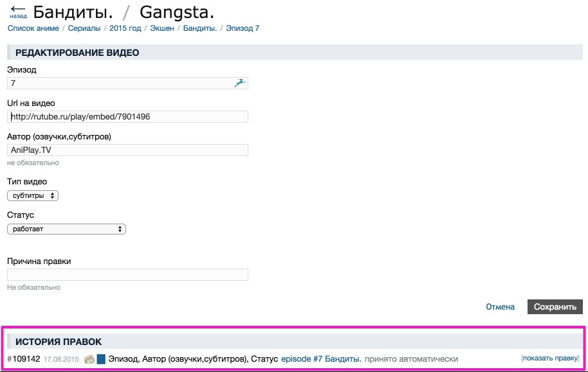Go to 'Список аниме' breadcrumb
The image size is (588, 372).
(x=33, y=28)
